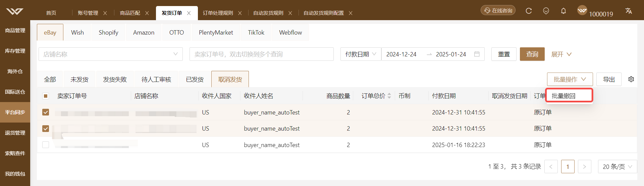Click the app logo in the sidebar
The width and height of the screenshot is (644, 186).
[15, 11]
